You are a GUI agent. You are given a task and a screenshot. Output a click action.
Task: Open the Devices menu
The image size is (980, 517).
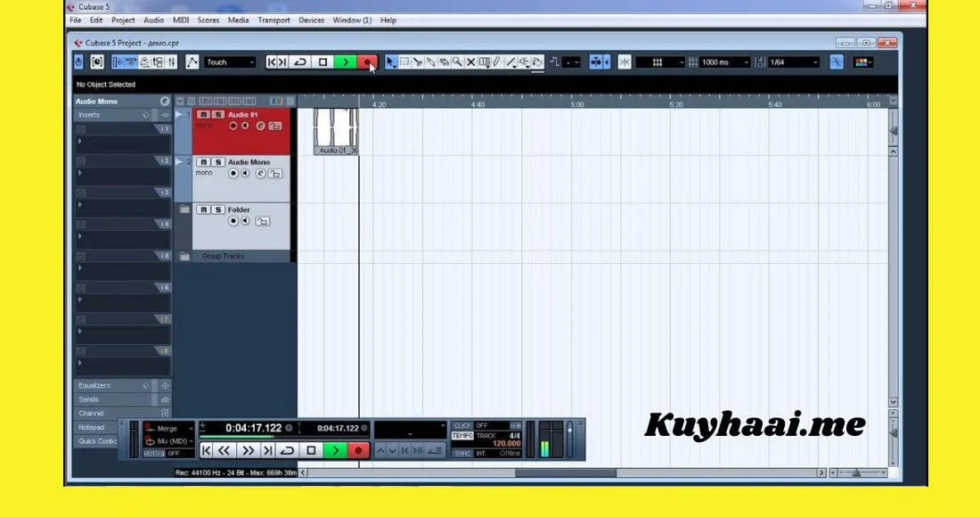(311, 20)
